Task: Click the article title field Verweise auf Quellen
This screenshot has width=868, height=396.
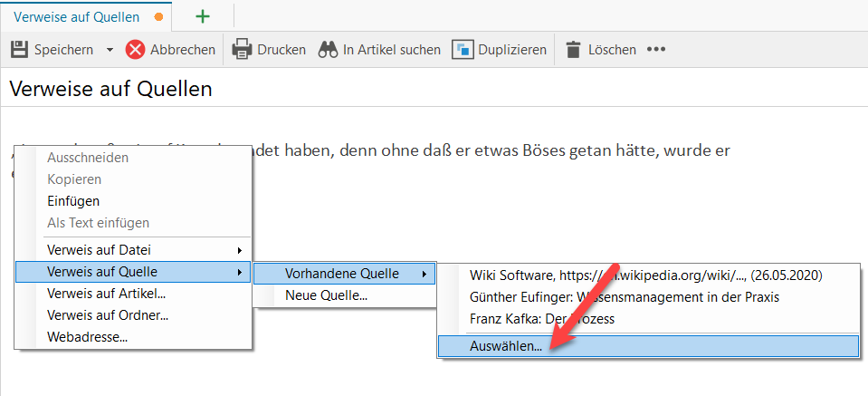Action: pos(362,89)
